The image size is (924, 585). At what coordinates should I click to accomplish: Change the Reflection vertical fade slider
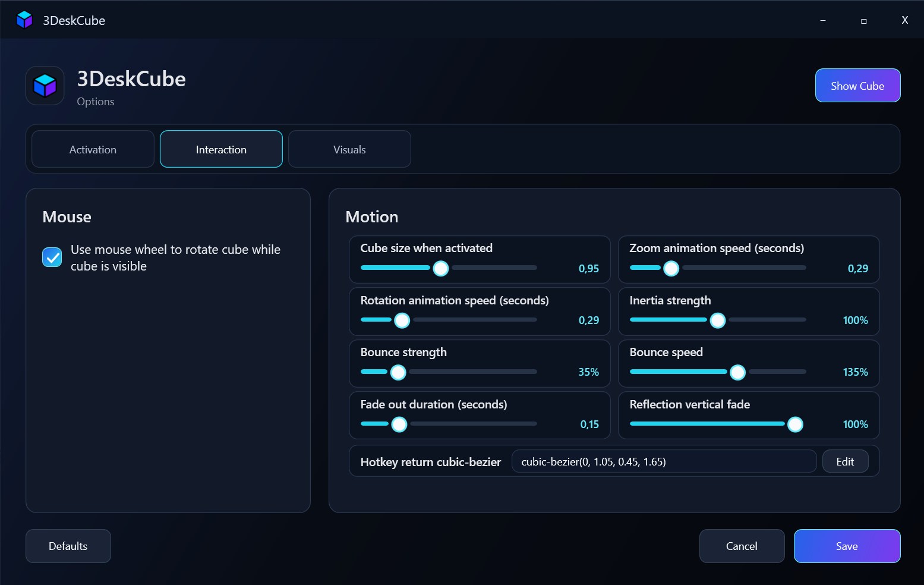click(x=718, y=424)
